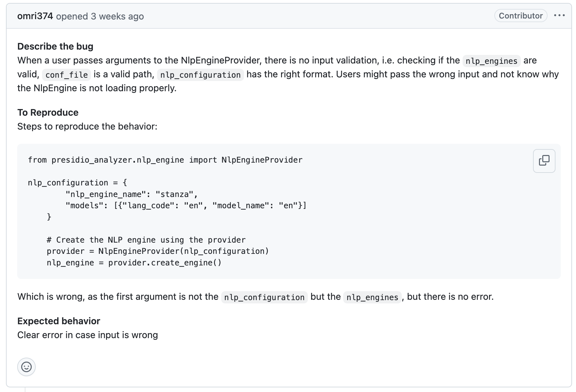Click the "models" list line in code
The width and height of the screenshot is (576, 392).
point(186,206)
